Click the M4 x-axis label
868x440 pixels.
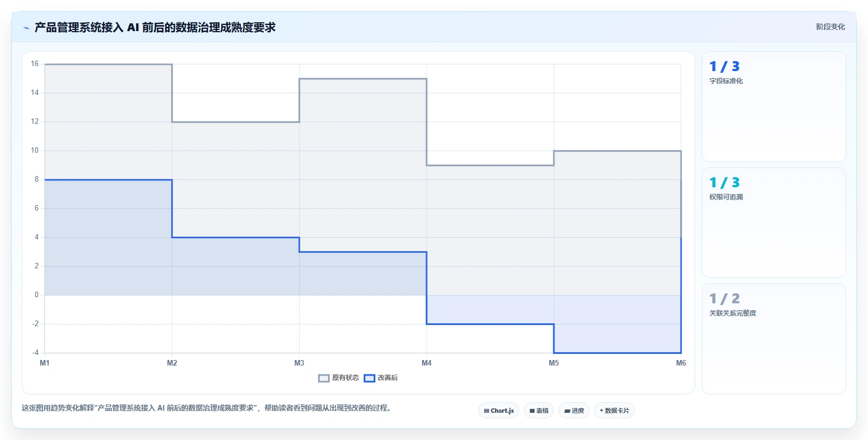426,363
